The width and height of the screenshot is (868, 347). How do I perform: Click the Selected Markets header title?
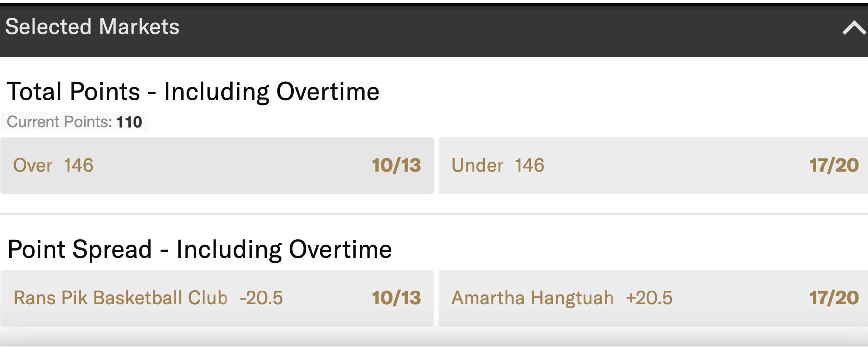click(92, 27)
